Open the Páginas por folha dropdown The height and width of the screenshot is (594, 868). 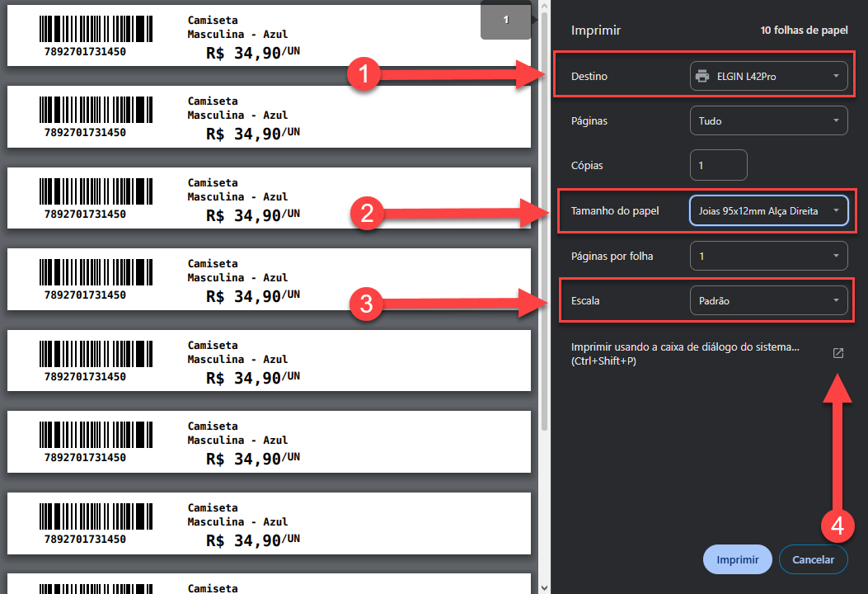click(x=768, y=256)
